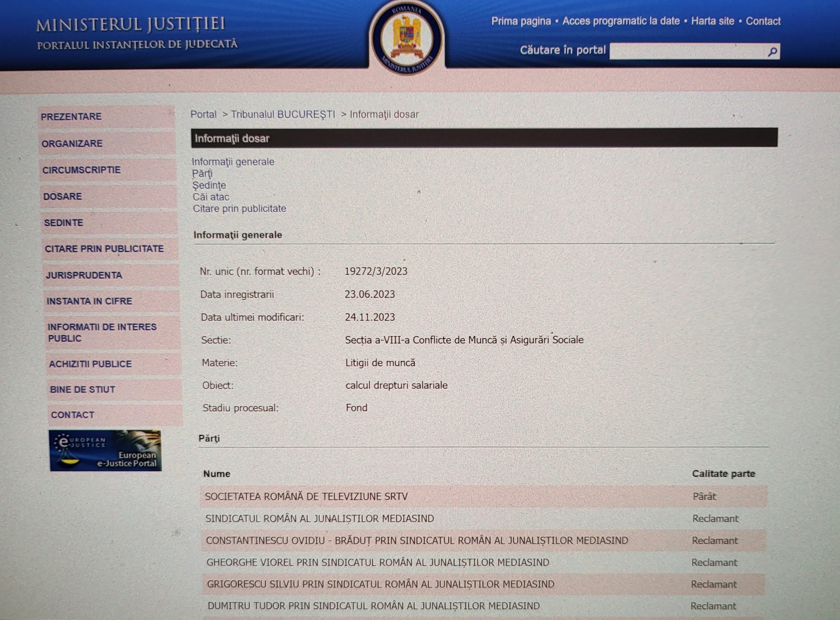This screenshot has height=620, width=840.
Task: Click the Informaţii dosar dark title bar
Action: point(484,138)
